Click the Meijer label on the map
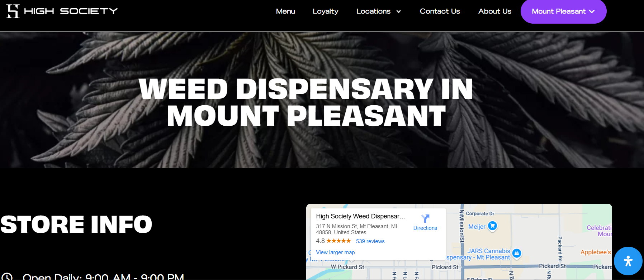This screenshot has height=280, width=644. pyautogui.click(x=477, y=227)
